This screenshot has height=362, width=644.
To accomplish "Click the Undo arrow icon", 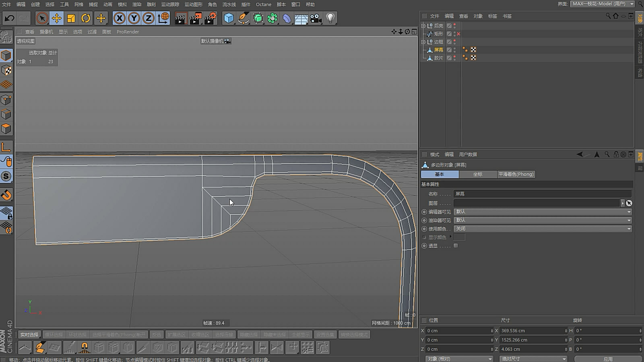I will click(x=10, y=18).
